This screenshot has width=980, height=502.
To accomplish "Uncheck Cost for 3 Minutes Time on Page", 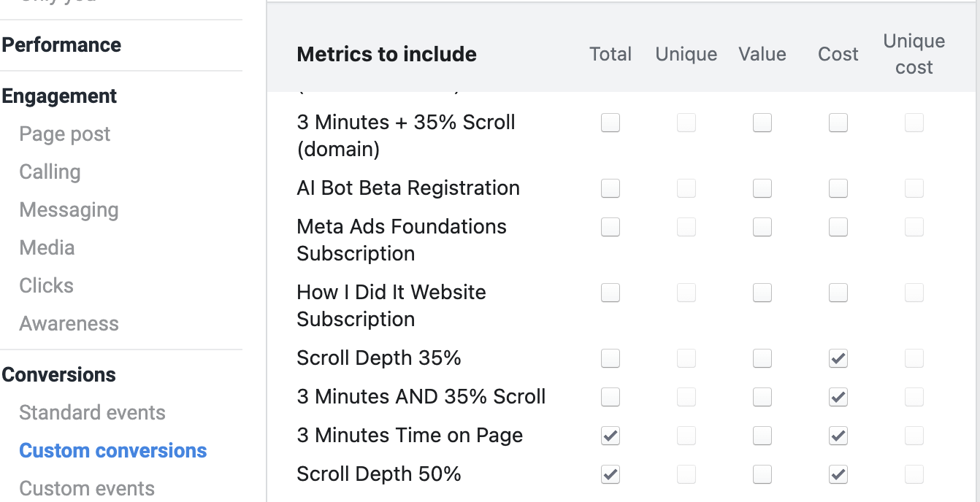I will [838, 436].
